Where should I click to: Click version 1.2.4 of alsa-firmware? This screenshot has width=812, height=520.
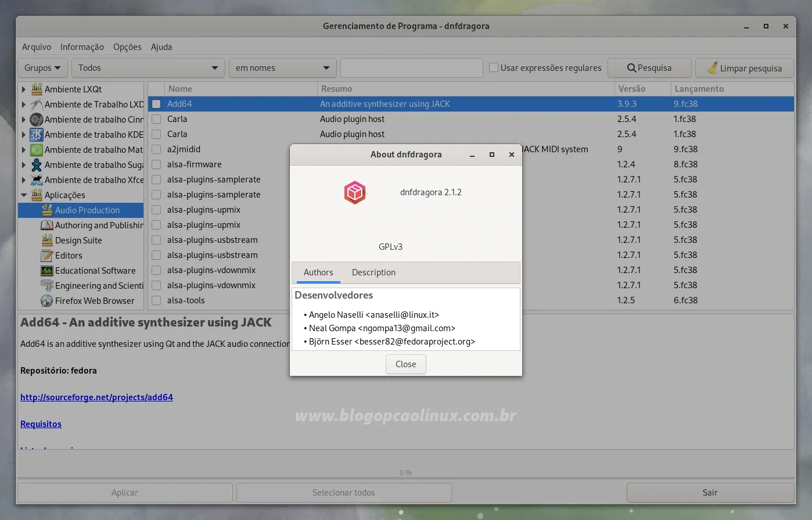626,164
